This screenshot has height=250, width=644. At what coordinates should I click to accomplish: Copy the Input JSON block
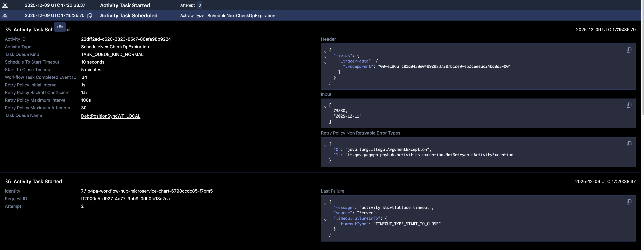[629, 105]
